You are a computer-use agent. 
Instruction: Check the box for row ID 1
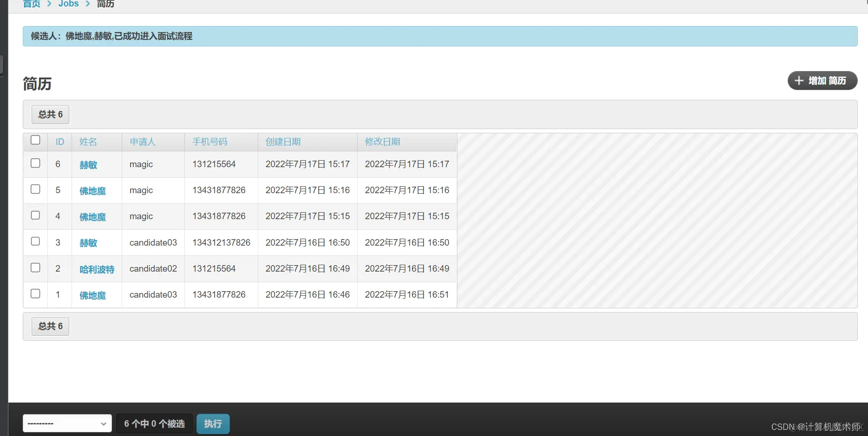35,294
